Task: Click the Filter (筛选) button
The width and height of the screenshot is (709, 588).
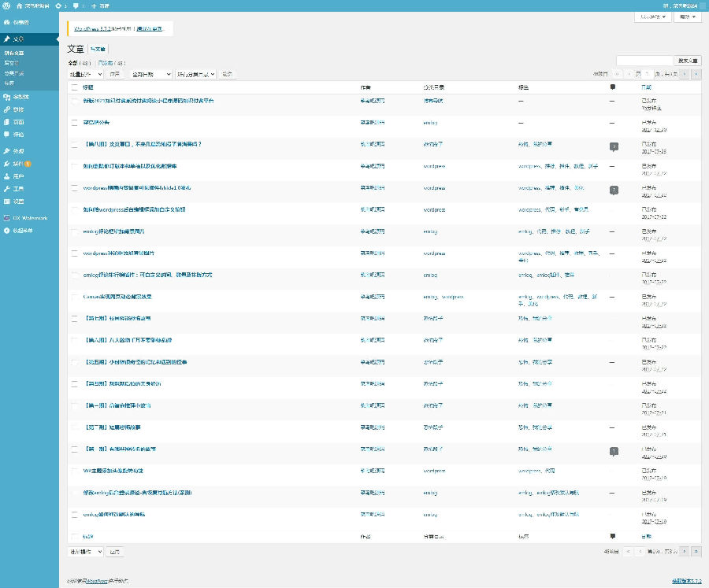Action: [227, 74]
